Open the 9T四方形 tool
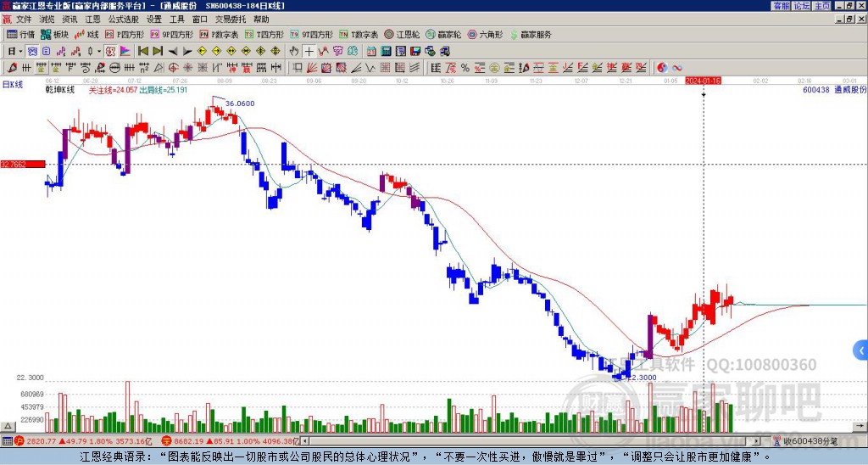 pos(311,34)
